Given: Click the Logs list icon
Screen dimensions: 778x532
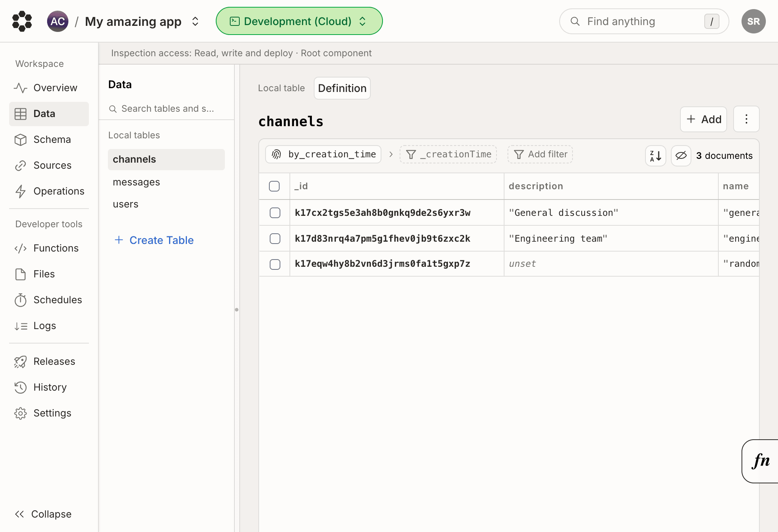Looking at the screenshot, I should tap(21, 326).
